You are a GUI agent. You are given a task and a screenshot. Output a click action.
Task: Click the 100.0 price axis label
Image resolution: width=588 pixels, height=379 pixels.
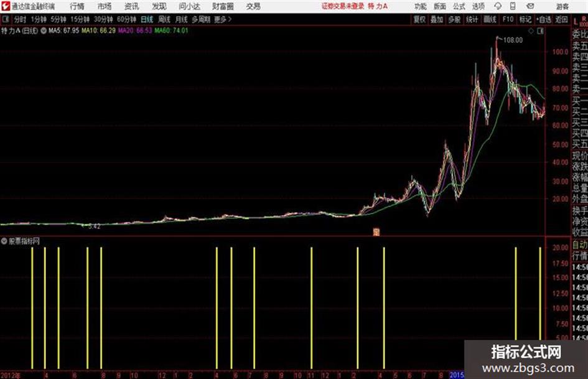(x=560, y=52)
